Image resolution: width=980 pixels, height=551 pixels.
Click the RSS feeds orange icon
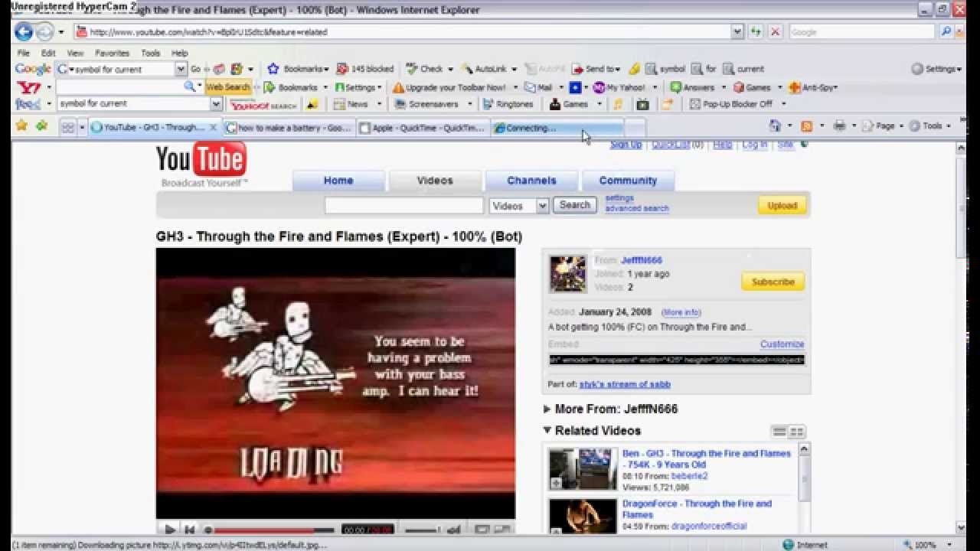(806, 126)
